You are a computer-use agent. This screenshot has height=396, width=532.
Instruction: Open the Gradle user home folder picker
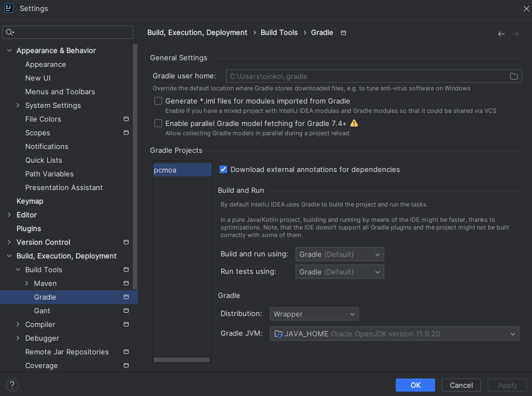pyautogui.click(x=513, y=76)
